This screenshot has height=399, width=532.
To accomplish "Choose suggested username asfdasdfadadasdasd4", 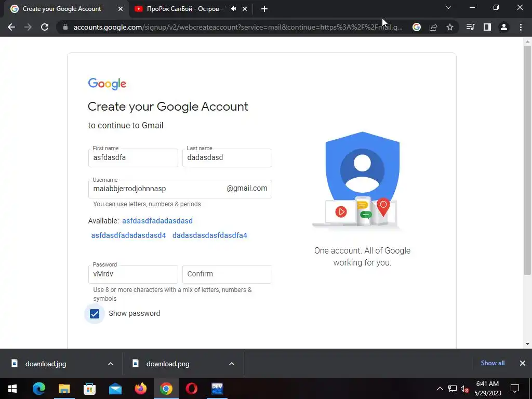I will (x=129, y=235).
